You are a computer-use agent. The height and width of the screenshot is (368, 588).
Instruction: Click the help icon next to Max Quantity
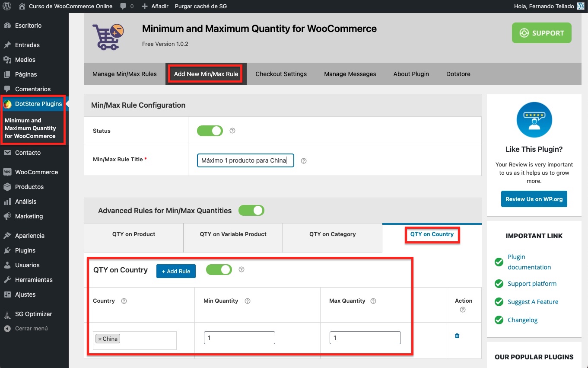tap(373, 301)
